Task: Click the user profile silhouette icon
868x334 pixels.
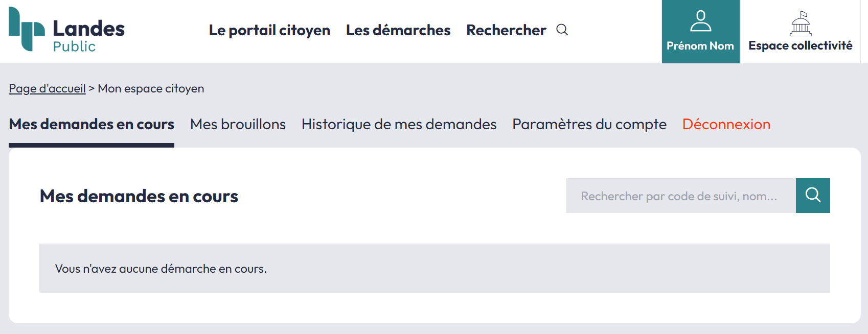Action: click(x=700, y=21)
